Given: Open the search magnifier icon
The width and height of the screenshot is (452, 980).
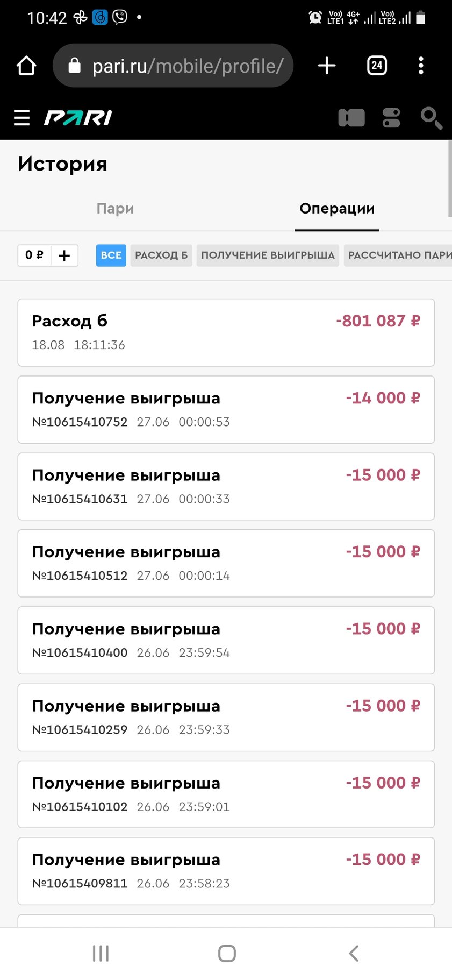Looking at the screenshot, I should 431,118.
